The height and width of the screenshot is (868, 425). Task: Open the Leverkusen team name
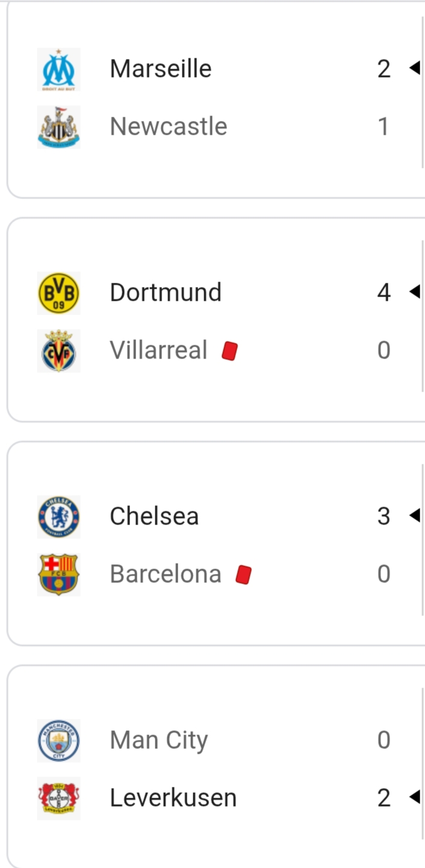pos(173,798)
